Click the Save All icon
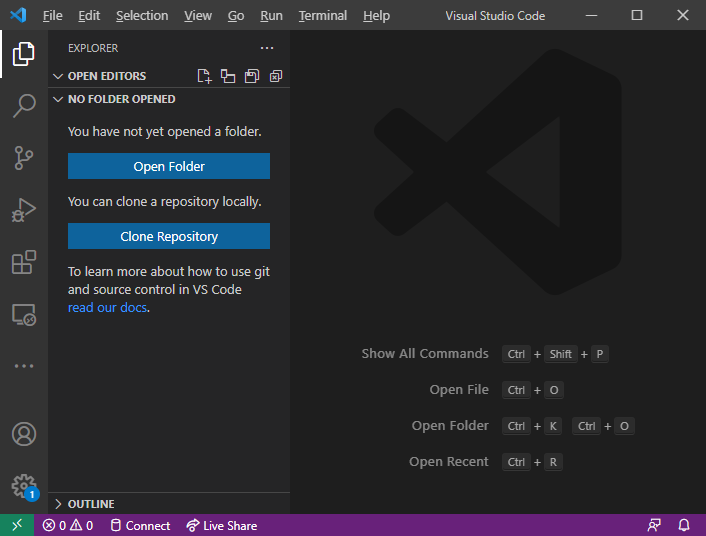The height and width of the screenshot is (536, 706). [252, 76]
